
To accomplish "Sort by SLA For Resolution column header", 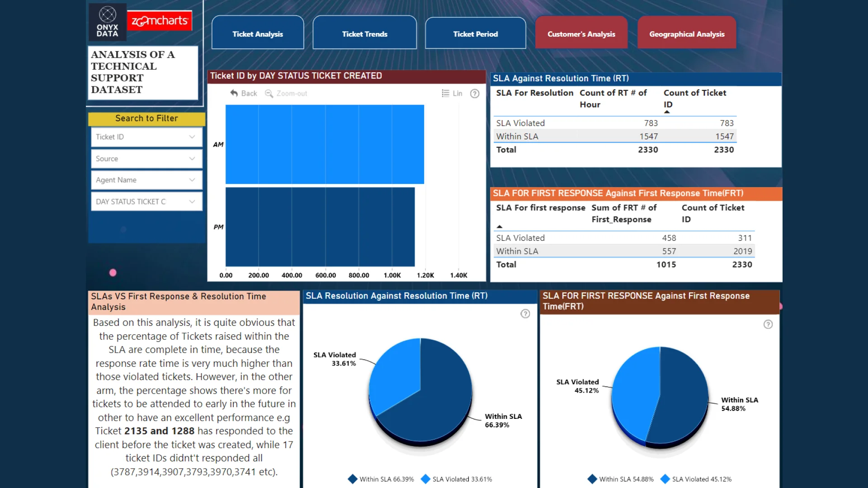I will [x=535, y=93].
